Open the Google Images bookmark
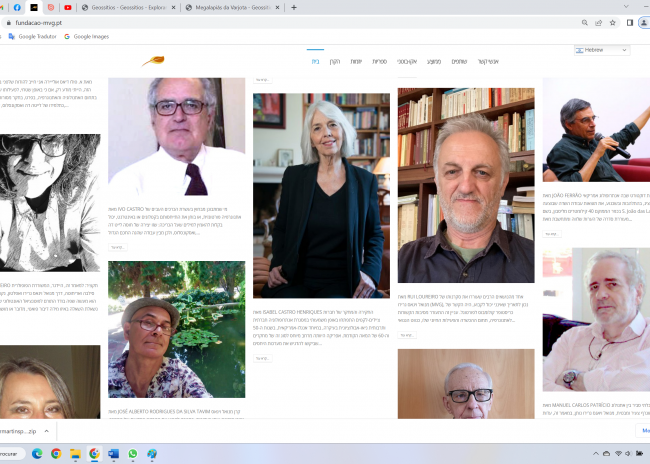 tap(87, 36)
